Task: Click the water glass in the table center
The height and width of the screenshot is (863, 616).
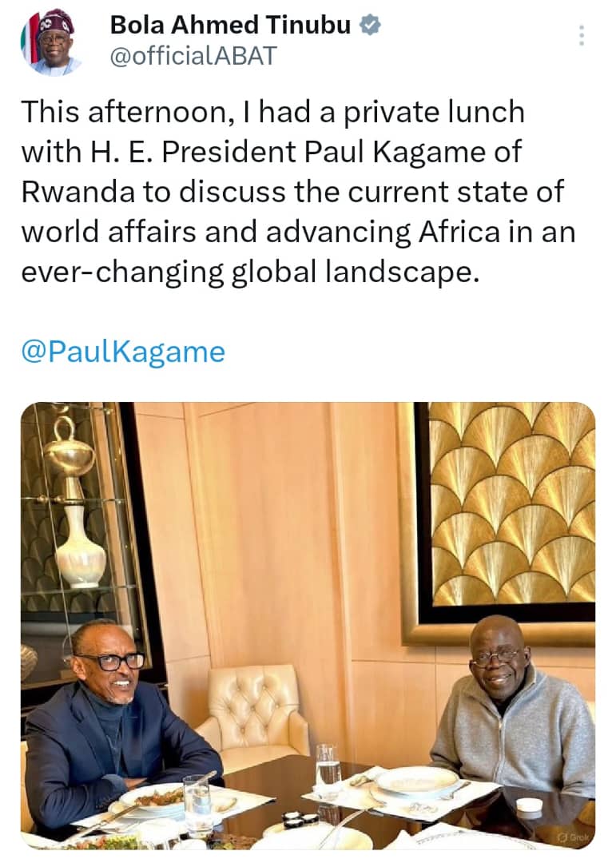Action: pos(328,767)
